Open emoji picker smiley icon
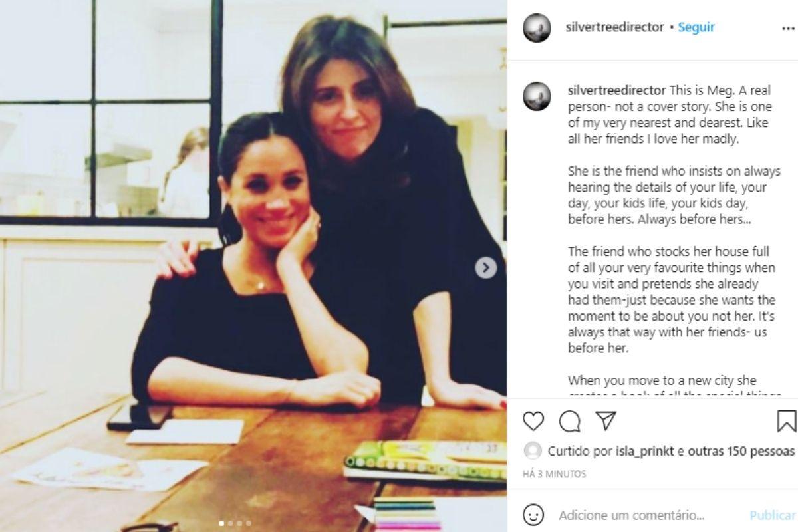Screen dimensions: 798x532 tap(533, 515)
